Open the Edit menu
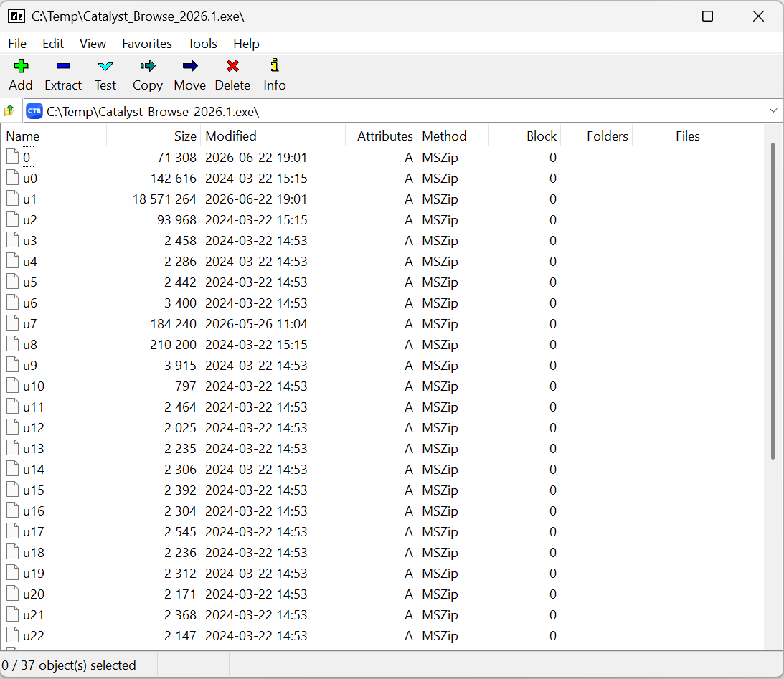 pos(53,44)
